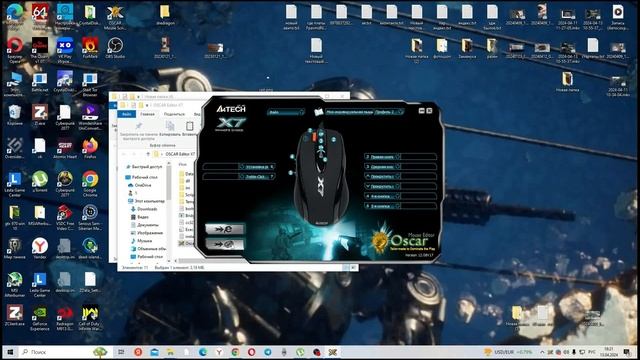The height and width of the screenshot is (360, 640).
Task: Click the pin to Quick access ribbon icon
Action: pos(139,126)
